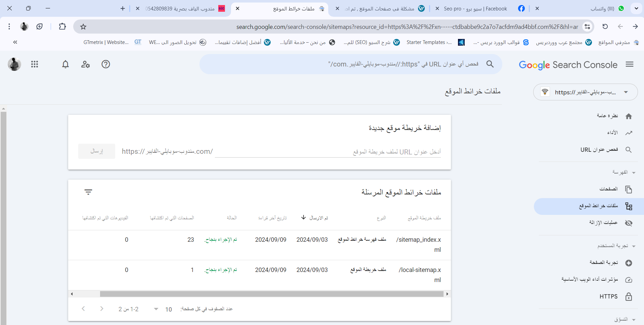Open sitemap_index.xml row details
Image resolution: width=644 pixels, height=325 pixels.
tap(259, 245)
